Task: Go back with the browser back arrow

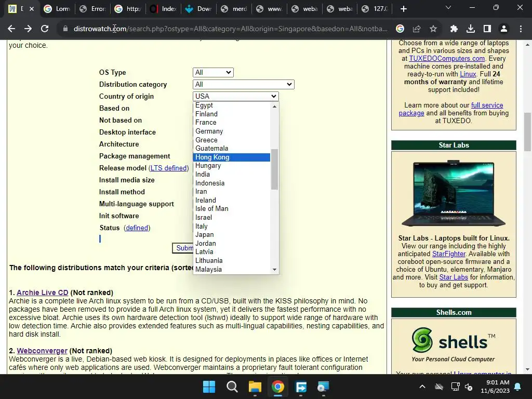Action: (x=11, y=29)
